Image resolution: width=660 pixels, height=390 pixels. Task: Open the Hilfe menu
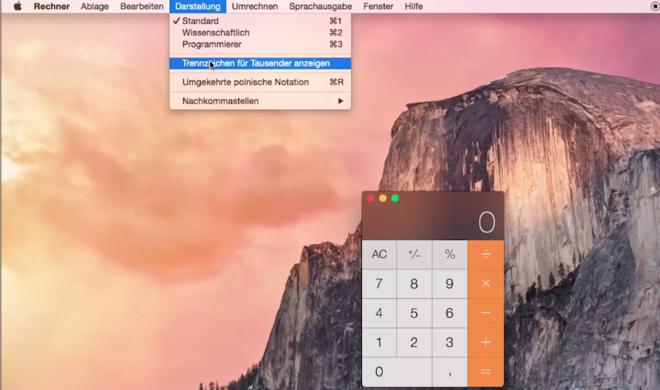[413, 6]
